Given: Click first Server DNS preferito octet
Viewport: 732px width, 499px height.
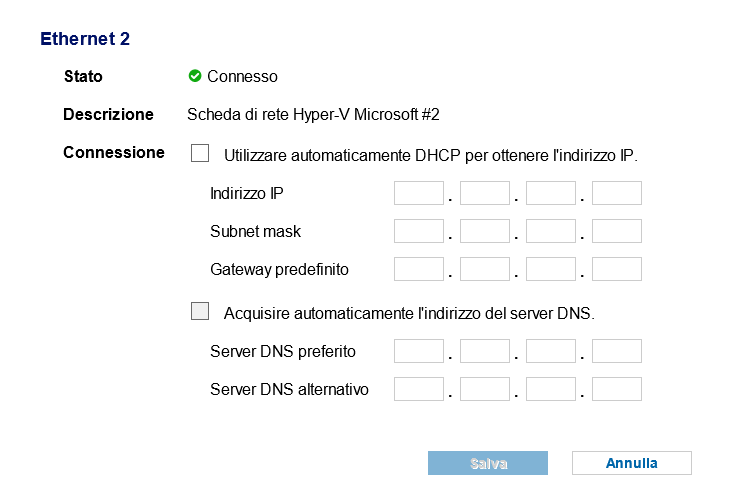Looking at the screenshot, I should tap(419, 351).
